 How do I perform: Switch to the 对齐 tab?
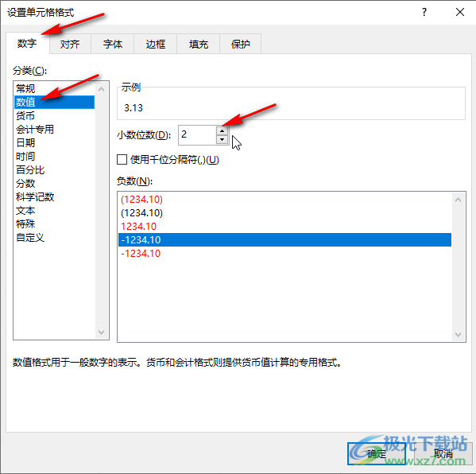coord(70,45)
